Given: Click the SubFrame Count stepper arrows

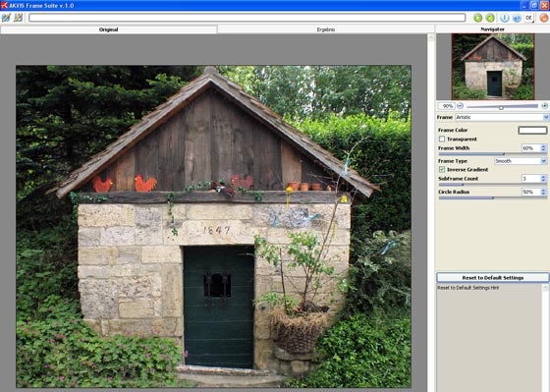Looking at the screenshot, I should 544,179.
